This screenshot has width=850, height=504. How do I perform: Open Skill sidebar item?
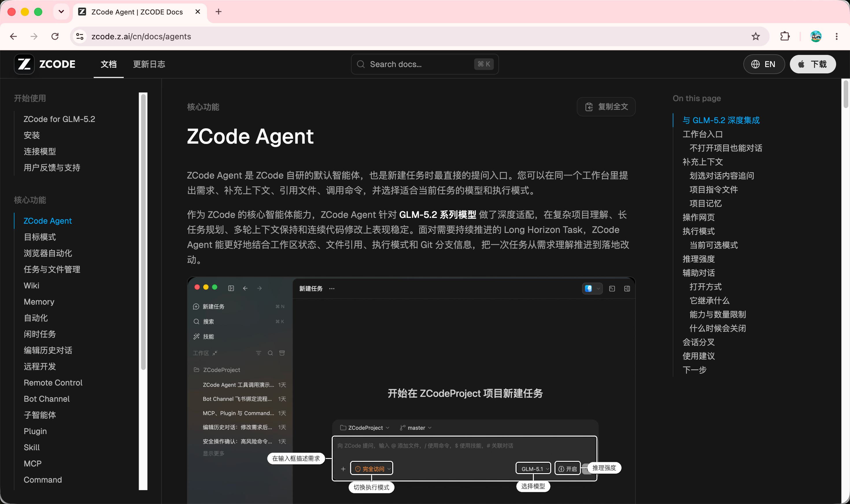point(32,447)
